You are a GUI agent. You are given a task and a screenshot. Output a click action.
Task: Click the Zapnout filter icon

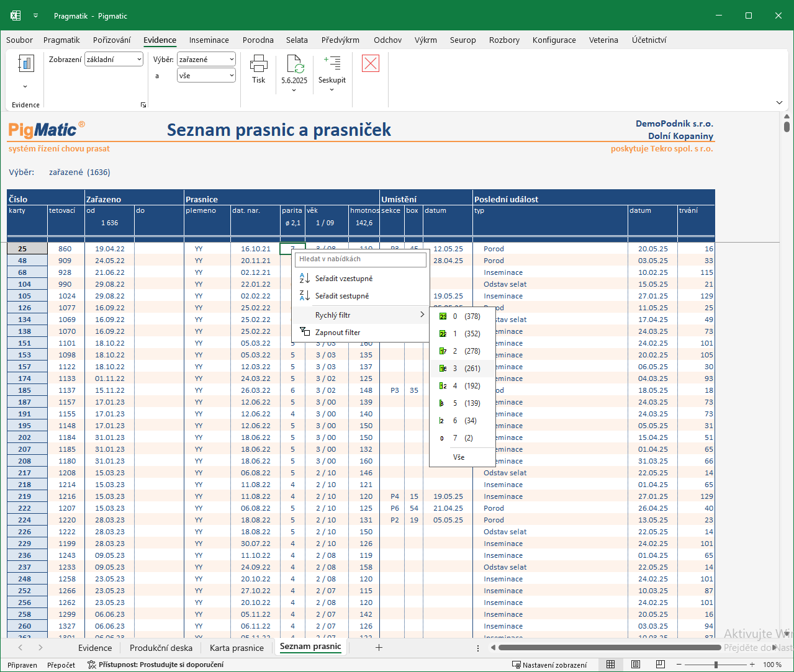304,332
